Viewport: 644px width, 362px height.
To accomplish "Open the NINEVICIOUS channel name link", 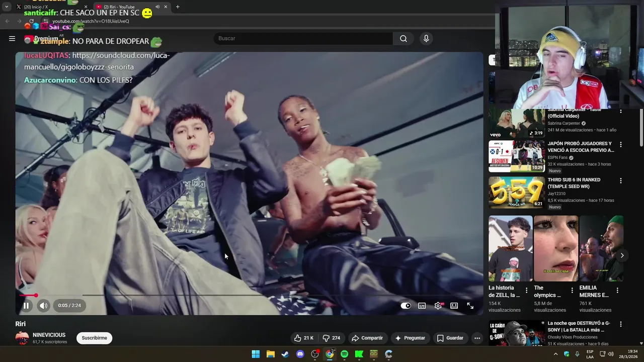I will [x=49, y=335].
